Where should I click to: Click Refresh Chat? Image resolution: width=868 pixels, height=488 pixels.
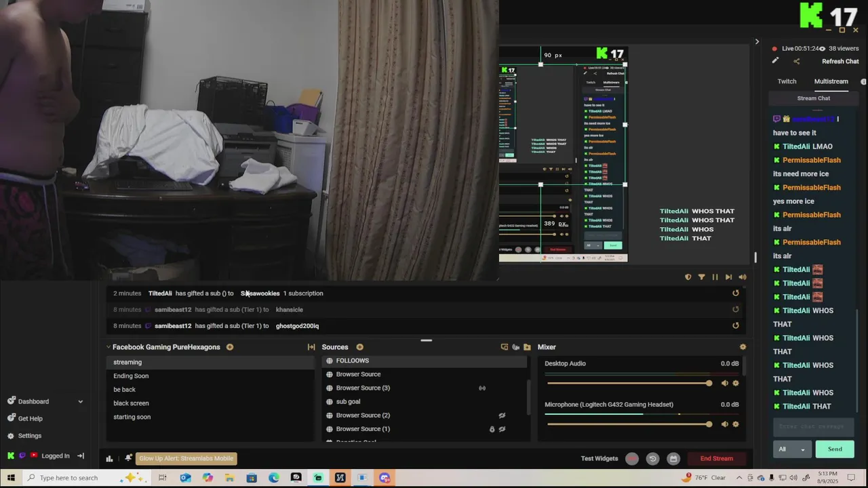(840, 61)
